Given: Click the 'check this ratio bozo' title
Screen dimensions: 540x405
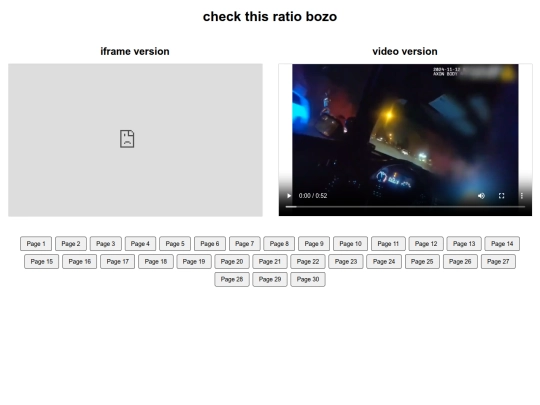Looking at the screenshot, I should point(270,17).
